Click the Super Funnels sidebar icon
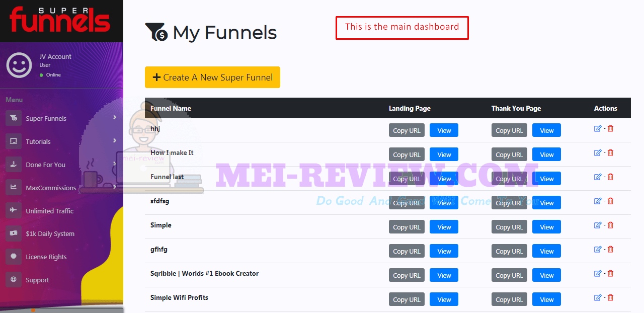The width and height of the screenshot is (644, 313). click(14, 118)
